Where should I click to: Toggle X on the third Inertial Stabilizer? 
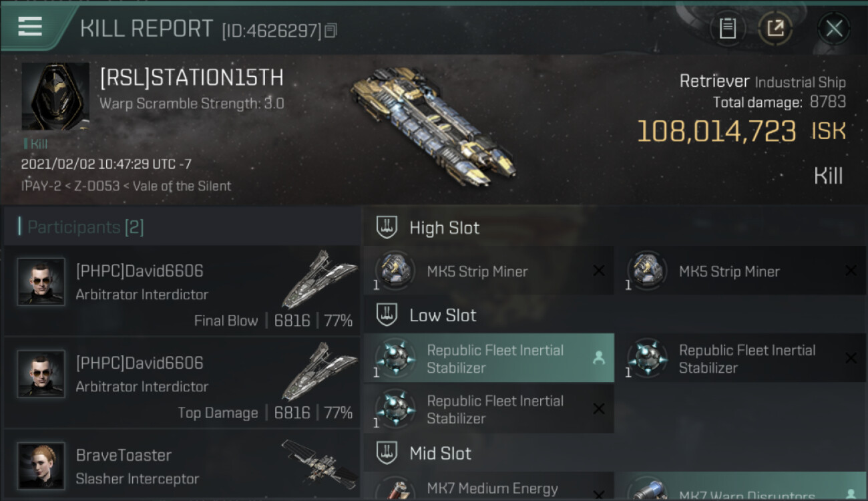(x=599, y=409)
